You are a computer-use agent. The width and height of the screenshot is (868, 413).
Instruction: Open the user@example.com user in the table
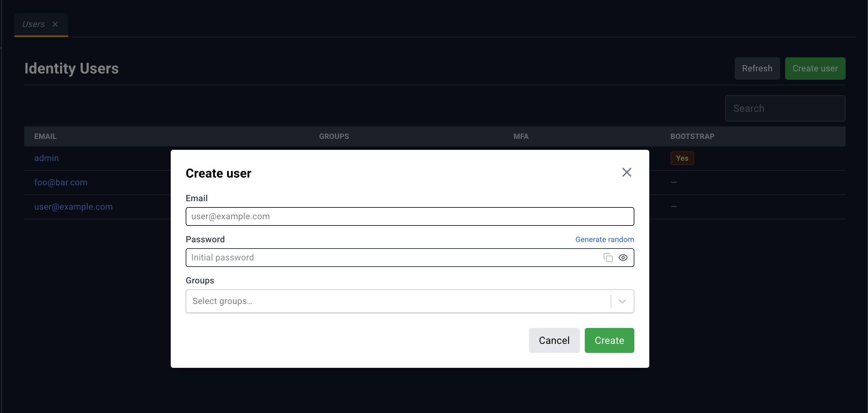click(x=74, y=206)
